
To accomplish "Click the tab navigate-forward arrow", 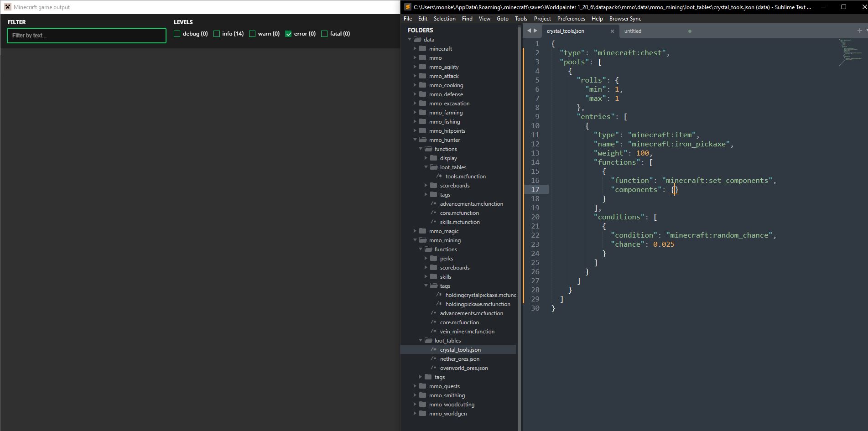I will [535, 31].
